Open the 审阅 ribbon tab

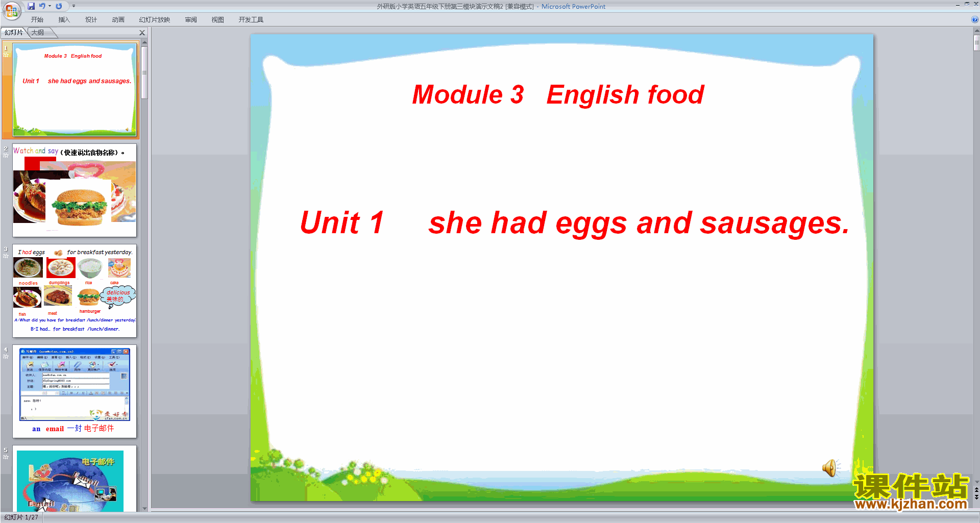click(191, 19)
